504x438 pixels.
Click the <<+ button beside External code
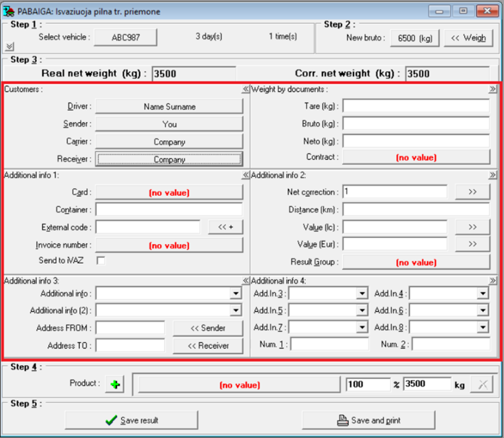[x=226, y=227]
